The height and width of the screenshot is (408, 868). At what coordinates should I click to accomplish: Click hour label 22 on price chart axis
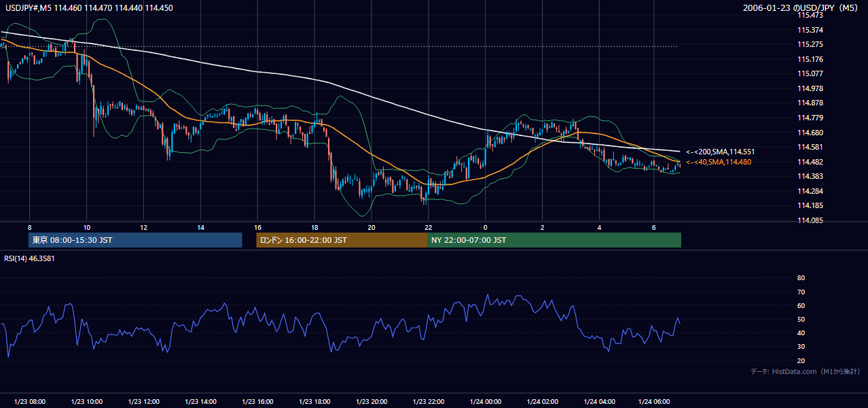[428, 226]
